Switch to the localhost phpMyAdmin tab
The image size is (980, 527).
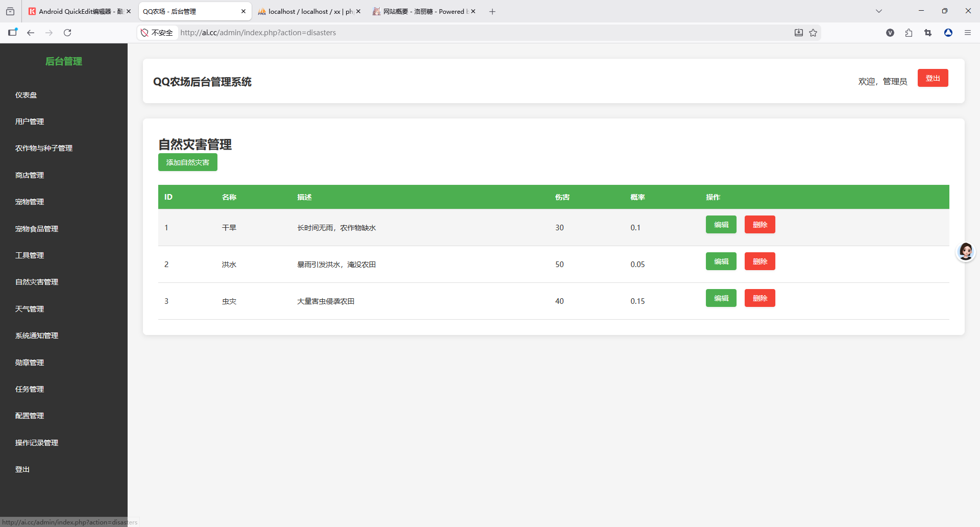pos(306,11)
